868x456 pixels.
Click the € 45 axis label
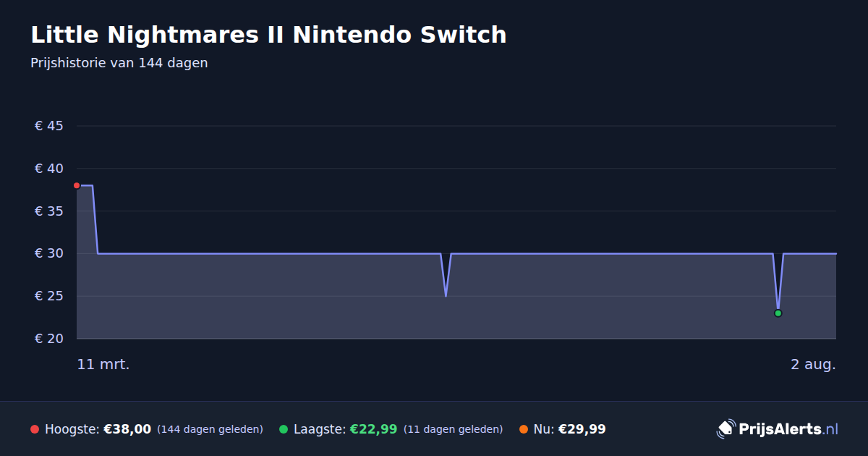(x=49, y=126)
